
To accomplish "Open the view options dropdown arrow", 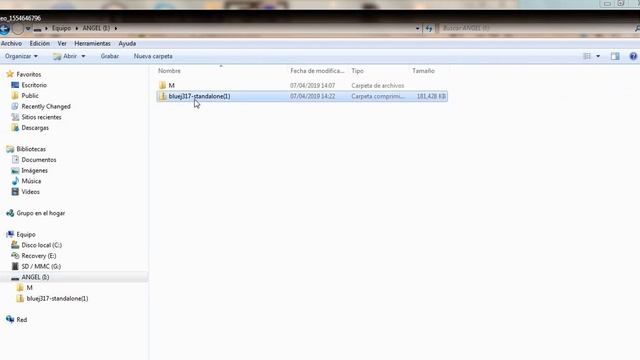I will [598, 56].
